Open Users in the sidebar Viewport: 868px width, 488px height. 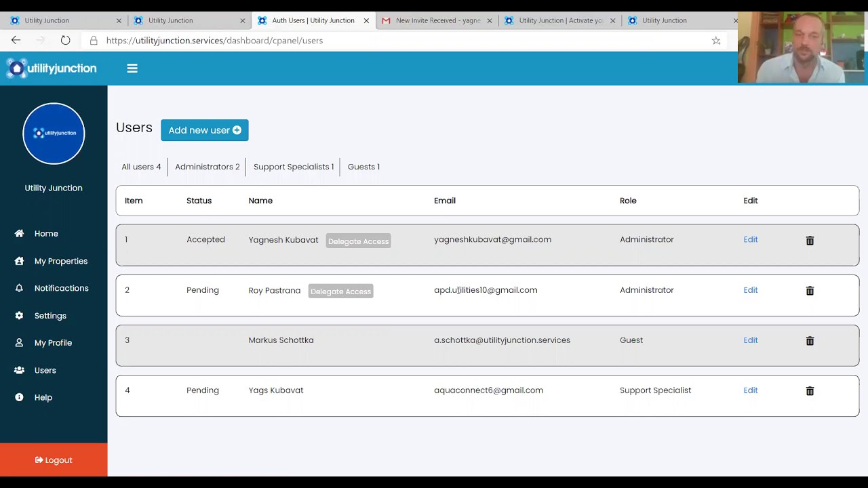click(x=45, y=370)
